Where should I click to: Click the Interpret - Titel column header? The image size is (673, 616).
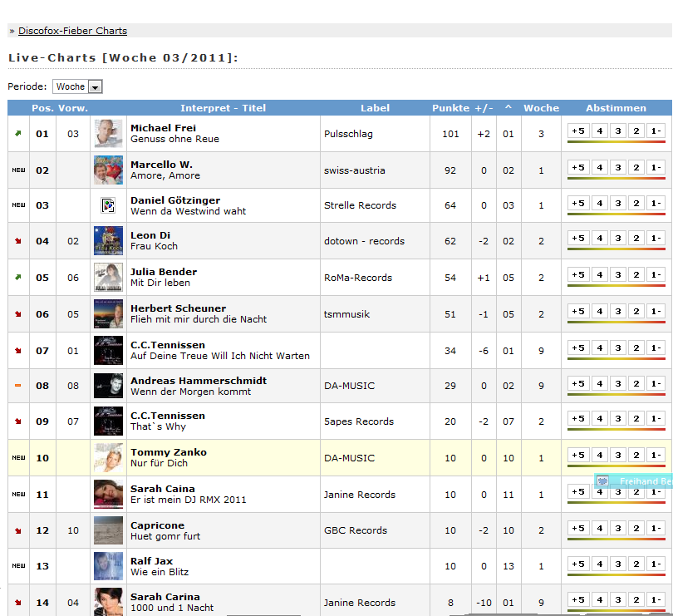click(x=223, y=108)
